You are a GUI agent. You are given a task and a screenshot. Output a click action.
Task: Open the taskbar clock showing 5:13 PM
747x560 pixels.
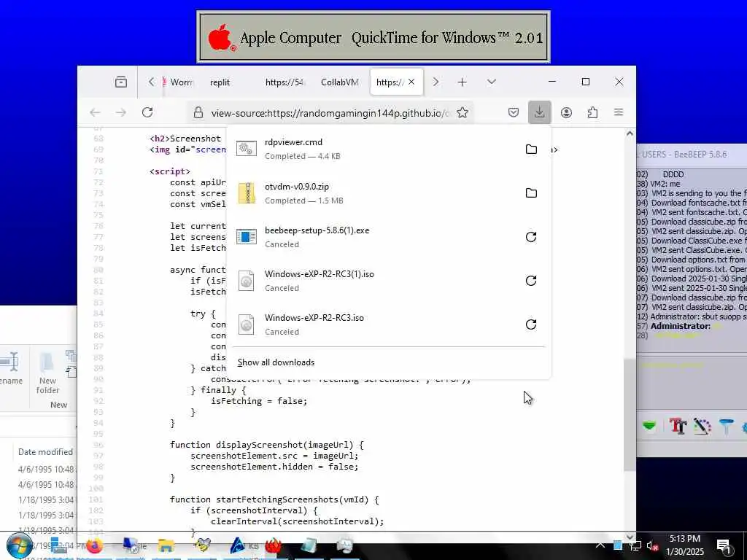(x=684, y=545)
